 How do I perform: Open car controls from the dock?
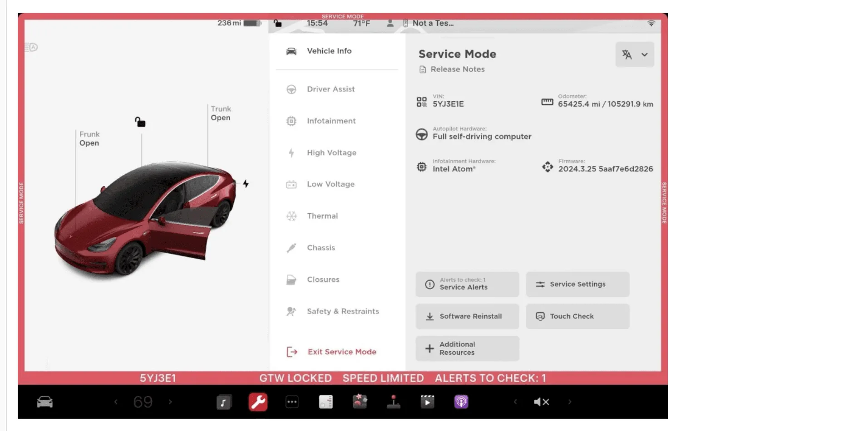point(45,402)
